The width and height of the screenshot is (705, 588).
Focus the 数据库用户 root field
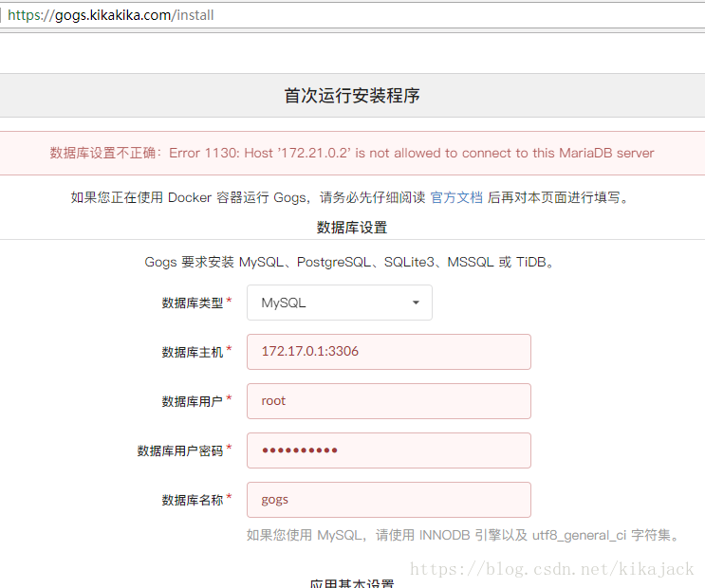389,401
